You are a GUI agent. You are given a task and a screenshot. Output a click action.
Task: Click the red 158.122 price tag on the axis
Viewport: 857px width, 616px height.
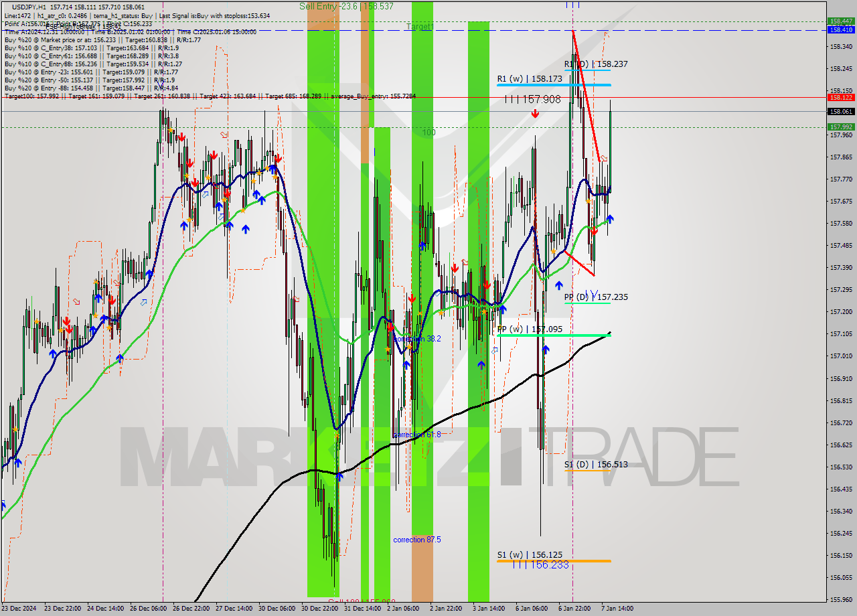point(841,97)
